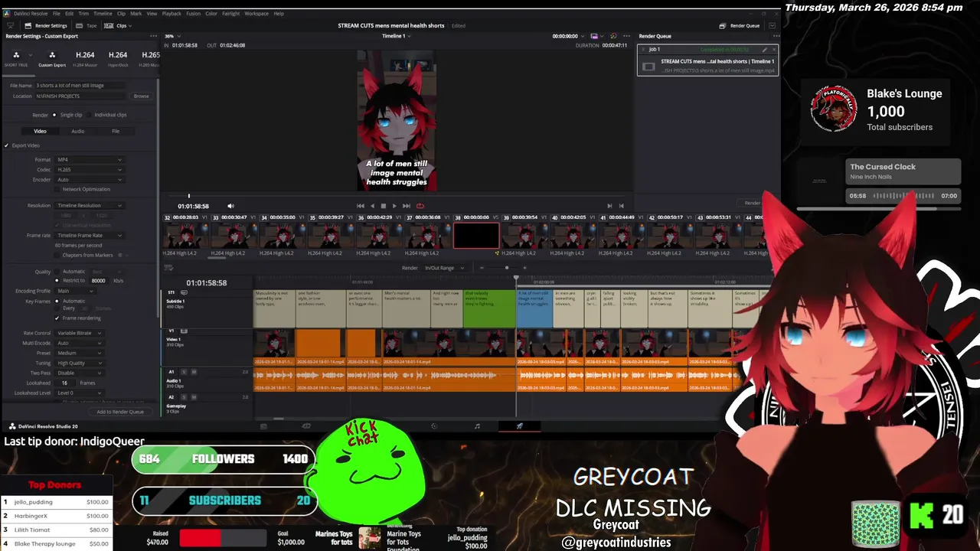Select the Tape toolbar option

tap(87, 25)
